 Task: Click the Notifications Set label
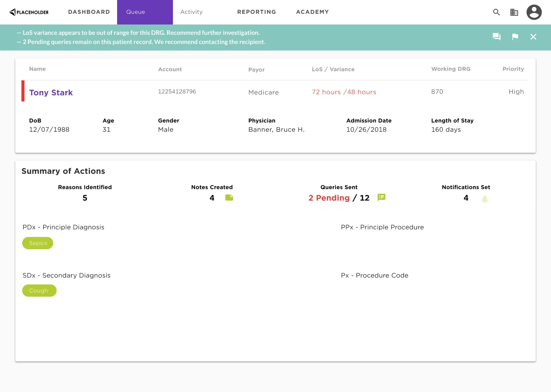point(466,187)
